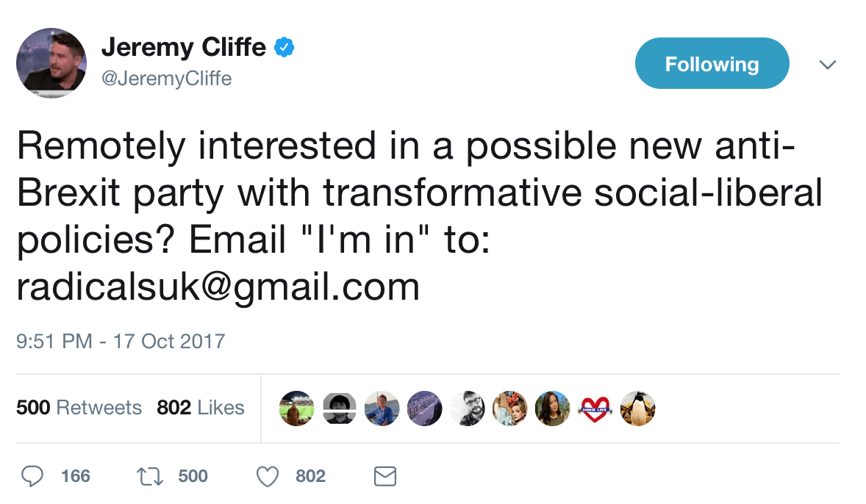Open the woman in blue shirt avatar

coord(382,408)
